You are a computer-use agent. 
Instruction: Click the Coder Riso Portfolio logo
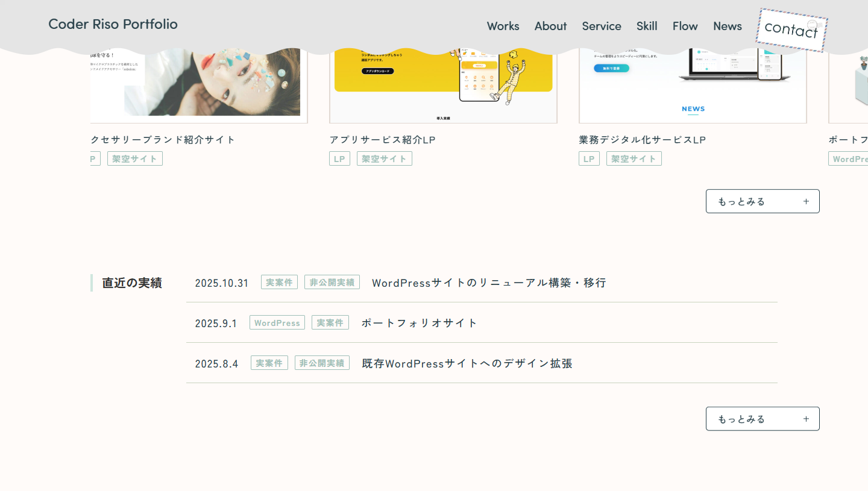click(x=113, y=24)
